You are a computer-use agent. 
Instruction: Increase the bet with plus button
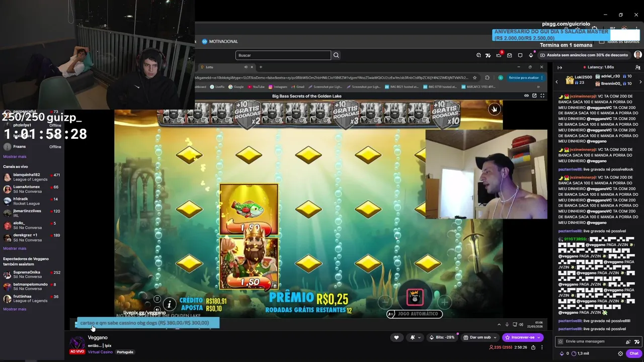pos(445,302)
